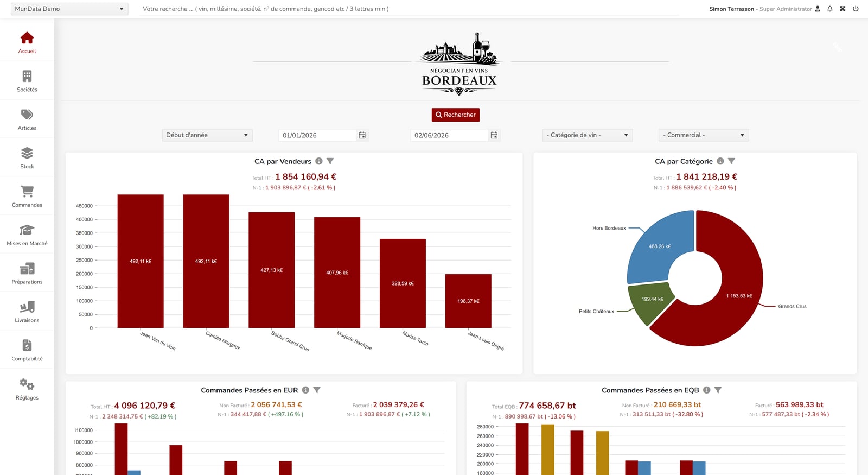This screenshot has width=868, height=475.
Task: Click the Hors Bordeaux legend label
Action: (x=609, y=228)
